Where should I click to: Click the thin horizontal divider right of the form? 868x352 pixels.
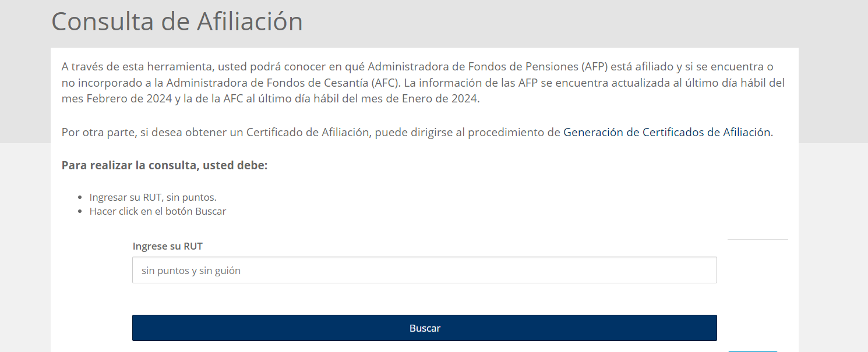(x=757, y=239)
